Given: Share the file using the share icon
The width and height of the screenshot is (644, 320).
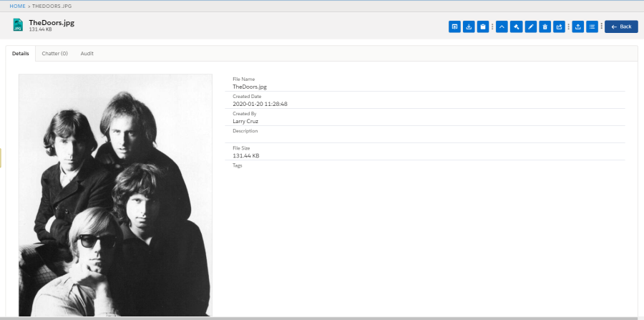Looking at the screenshot, I should pyautogui.click(x=559, y=26).
